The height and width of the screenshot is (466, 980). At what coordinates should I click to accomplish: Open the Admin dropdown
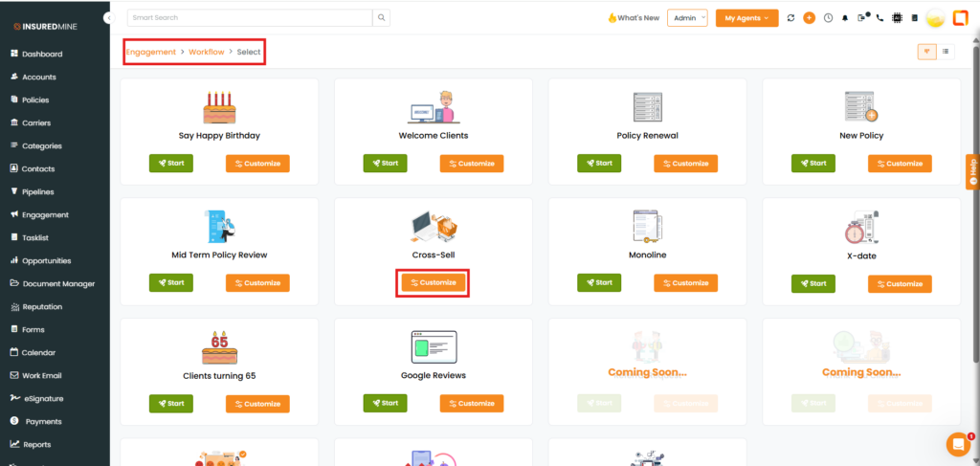(x=687, y=18)
